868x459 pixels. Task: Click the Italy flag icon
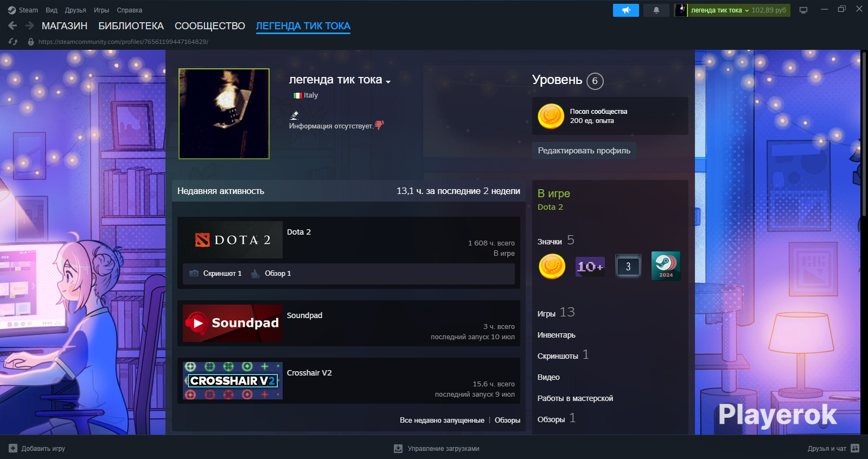298,95
